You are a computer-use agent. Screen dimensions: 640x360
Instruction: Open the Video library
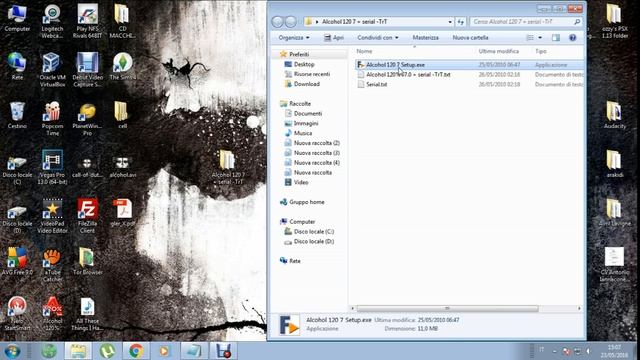[x=296, y=182]
